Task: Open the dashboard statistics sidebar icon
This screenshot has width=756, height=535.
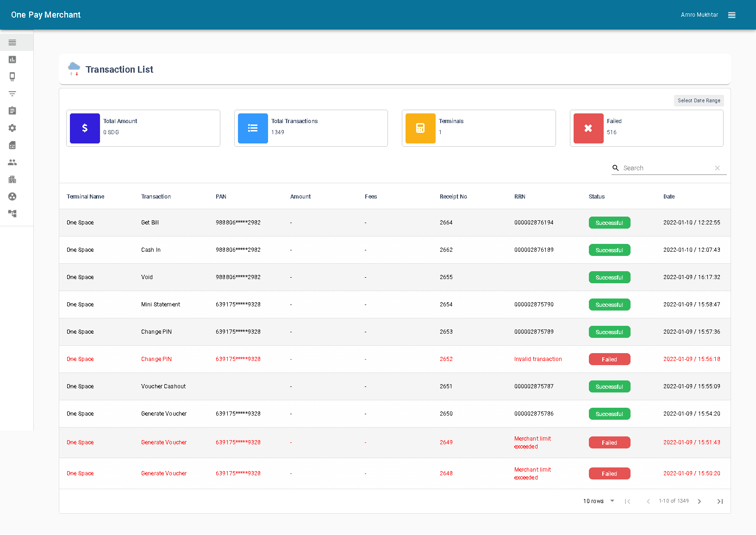Action: [12, 59]
